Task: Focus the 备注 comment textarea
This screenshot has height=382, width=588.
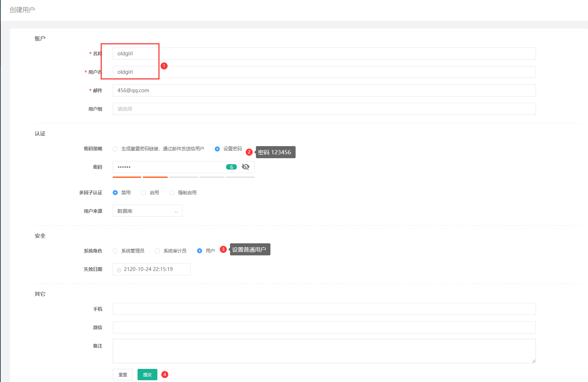Action: (x=324, y=351)
